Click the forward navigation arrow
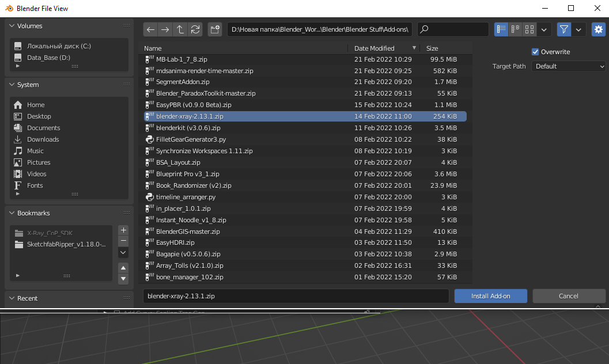Screen dimensions: 609x364 pyautogui.click(x=165, y=29)
